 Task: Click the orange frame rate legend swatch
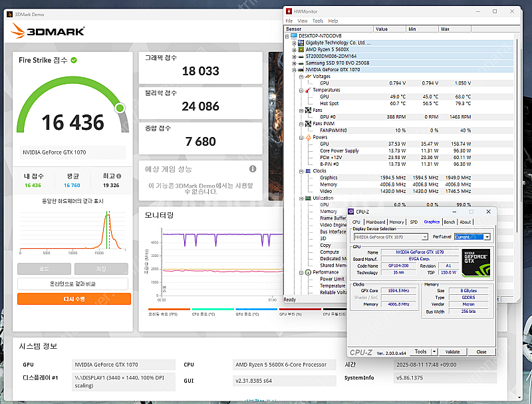tap(169, 309)
